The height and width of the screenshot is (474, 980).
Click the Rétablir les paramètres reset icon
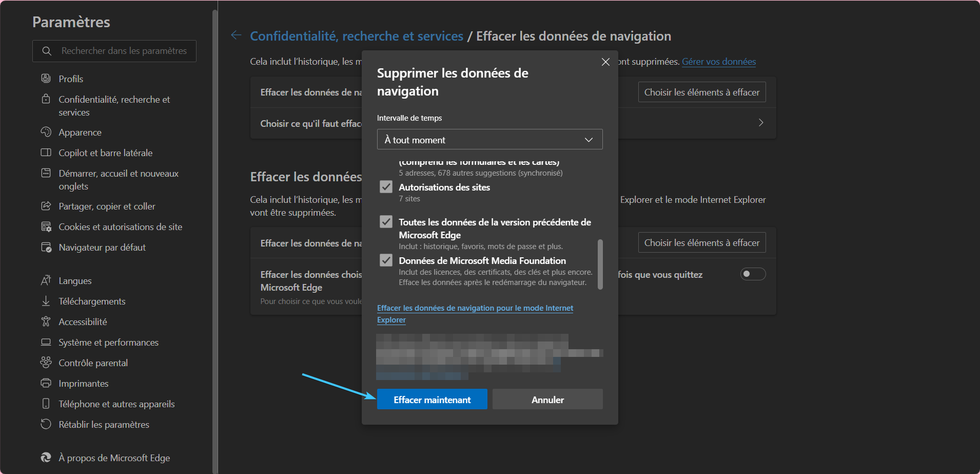[x=46, y=424]
